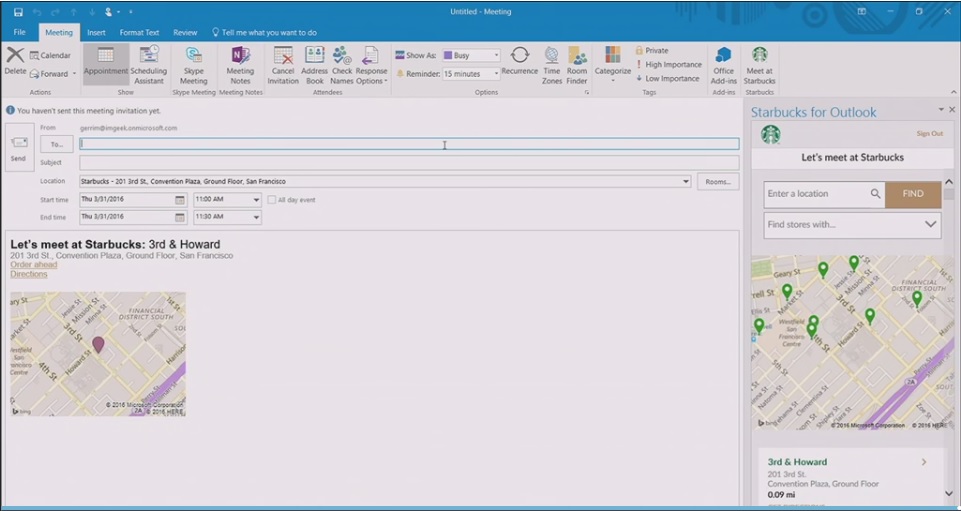Expand the 3rd & Howard store details

coord(924,462)
